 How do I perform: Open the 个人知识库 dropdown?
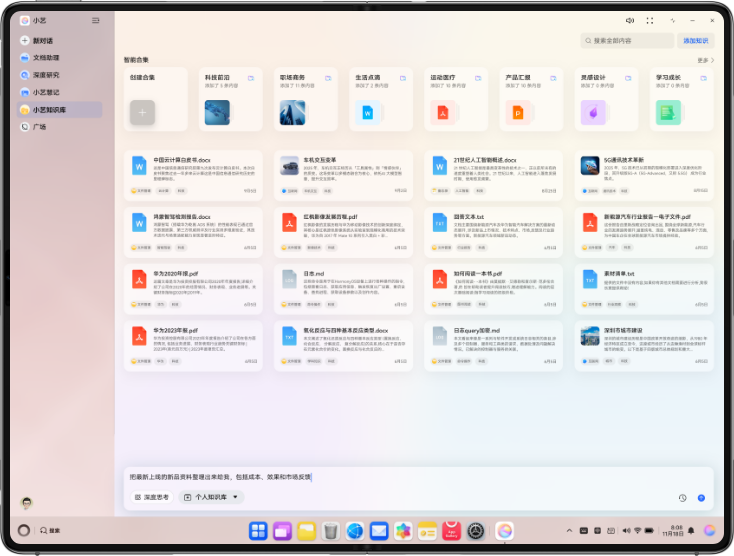(x=211, y=497)
